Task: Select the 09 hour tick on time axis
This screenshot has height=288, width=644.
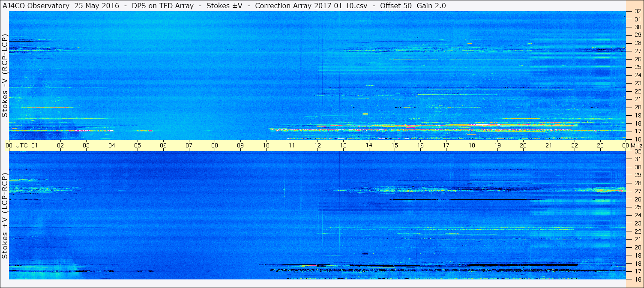Action: tap(240, 145)
